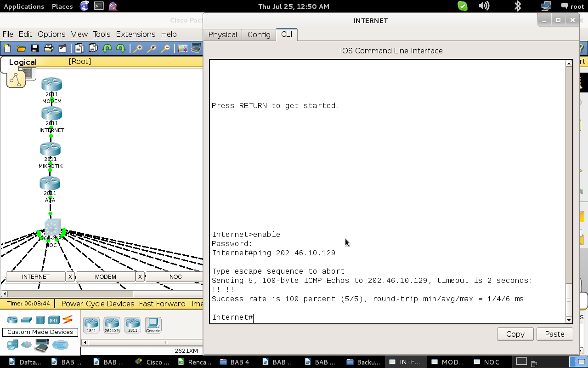Select the Wireless Devices category icon
The height and width of the screenshot is (368, 588).
(x=54, y=320)
